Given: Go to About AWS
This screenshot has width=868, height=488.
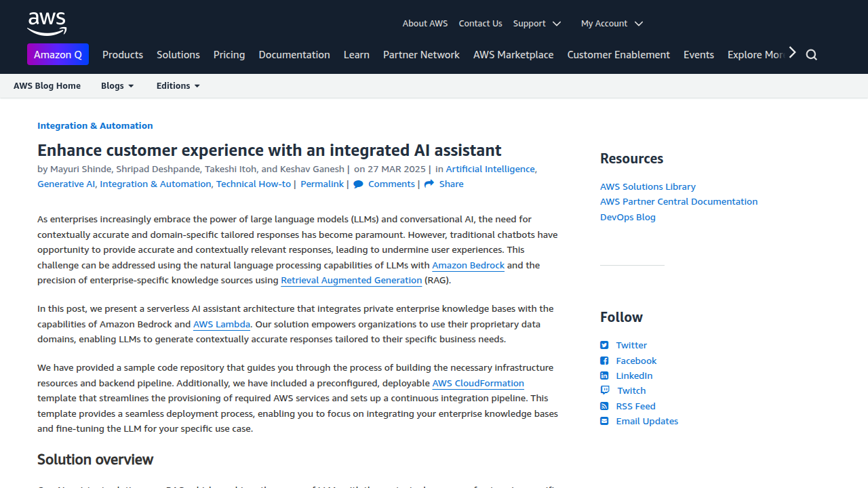Looking at the screenshot, I should 425,23.
